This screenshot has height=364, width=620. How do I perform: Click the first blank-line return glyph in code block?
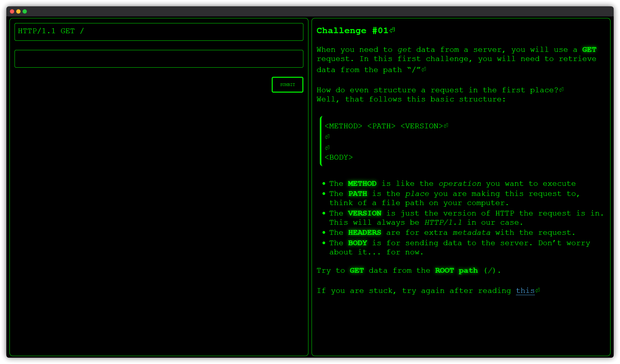327,136
